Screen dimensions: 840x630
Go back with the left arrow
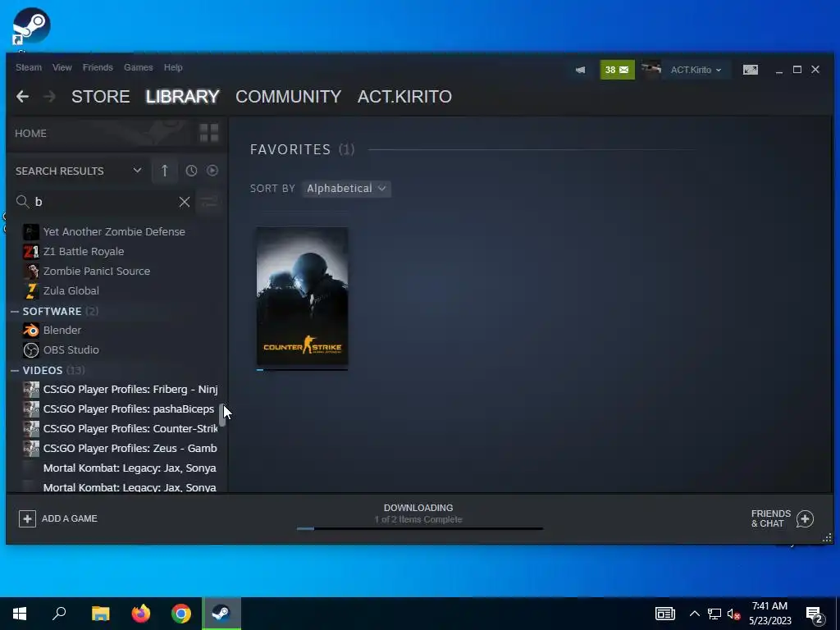(x=22, y=97)
